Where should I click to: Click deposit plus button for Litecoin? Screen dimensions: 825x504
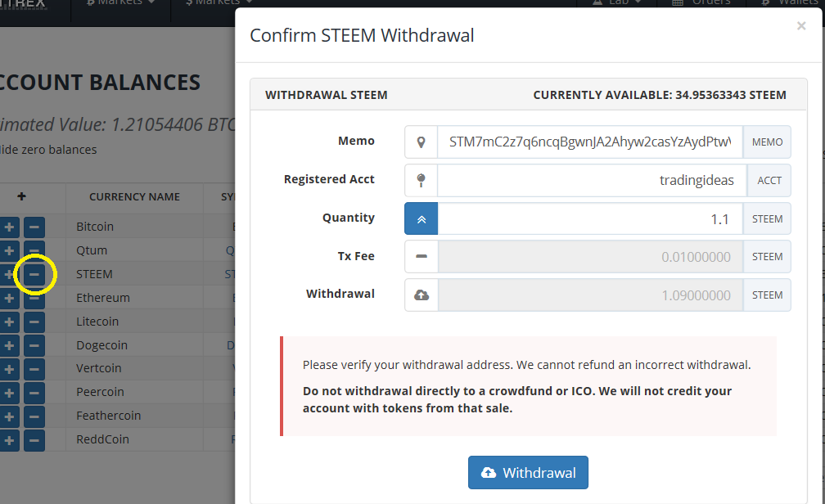(9, 322)
